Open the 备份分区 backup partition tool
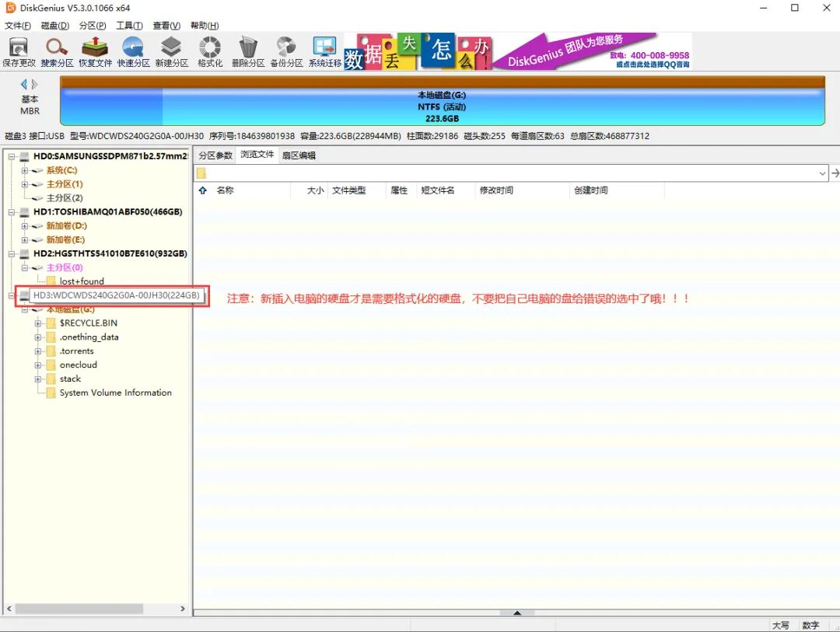The height and width of the screenshot is (632, 840). click(286, 51)
